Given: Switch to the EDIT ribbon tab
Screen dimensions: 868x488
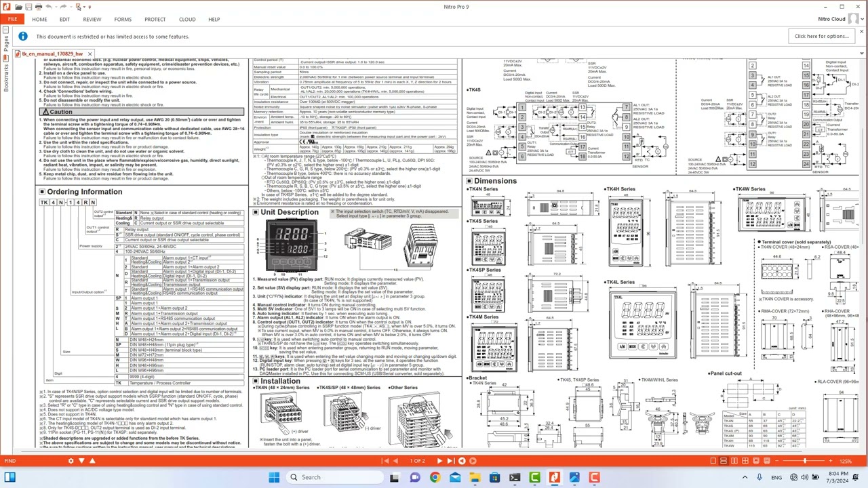Looking at the screenshot, I should 64,20.
